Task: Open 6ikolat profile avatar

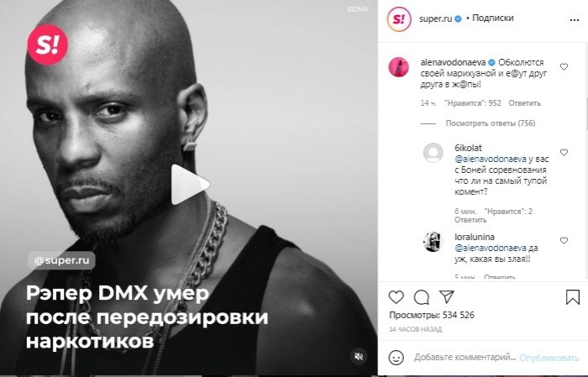Action: point(433,153)
